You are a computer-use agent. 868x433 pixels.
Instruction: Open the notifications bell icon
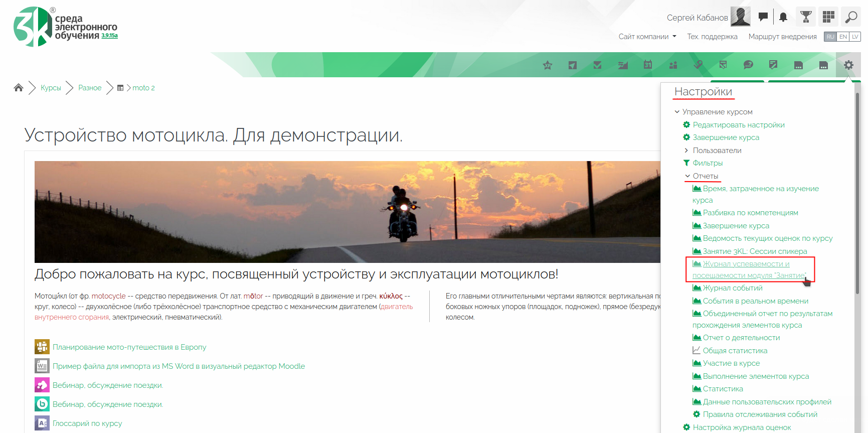pyautogui.click(x=783, y=17)
